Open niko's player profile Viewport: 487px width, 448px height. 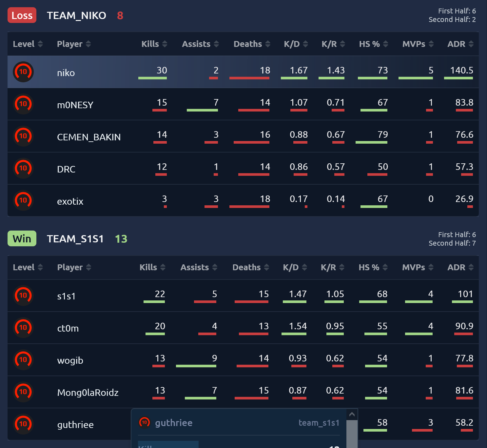coord(66,73)
